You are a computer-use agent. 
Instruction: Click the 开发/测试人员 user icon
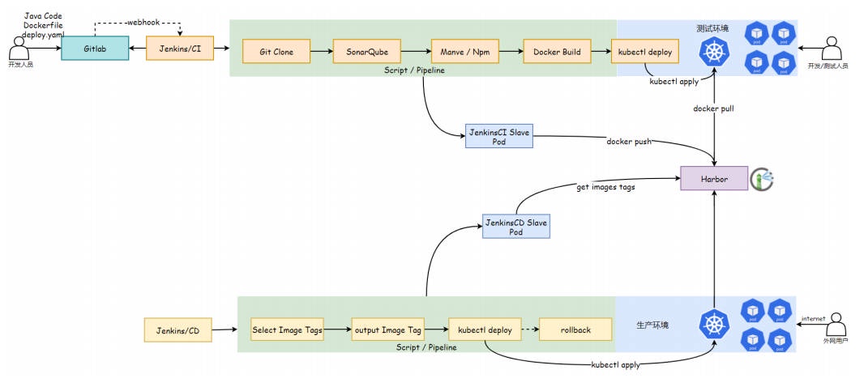(833, 49)
